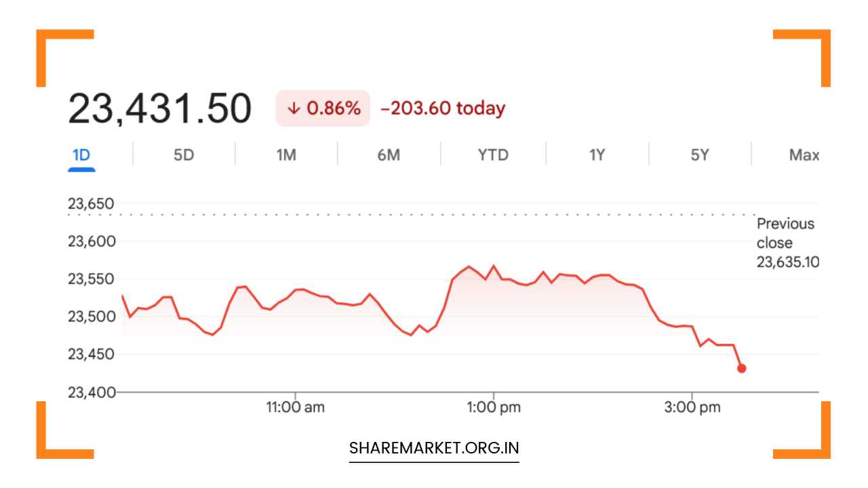Image resolution: width=868 pixels, height=488 pixels.
Task: Switch to the 5D tab
Action: [x=184, y=155]
